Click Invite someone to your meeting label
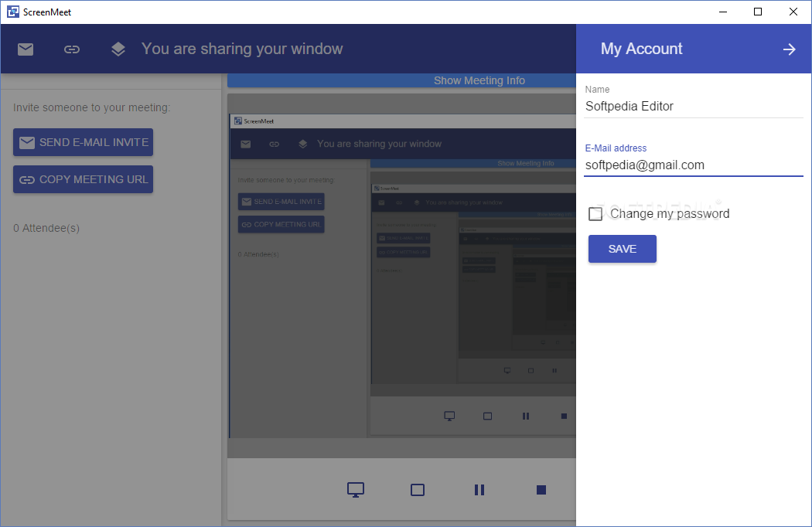 point(92,107)
